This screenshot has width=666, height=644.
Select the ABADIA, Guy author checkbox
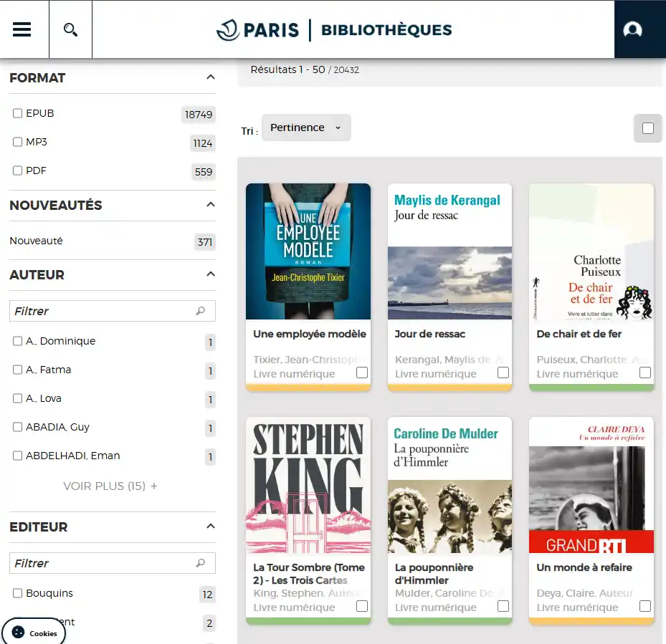[17, 427]
